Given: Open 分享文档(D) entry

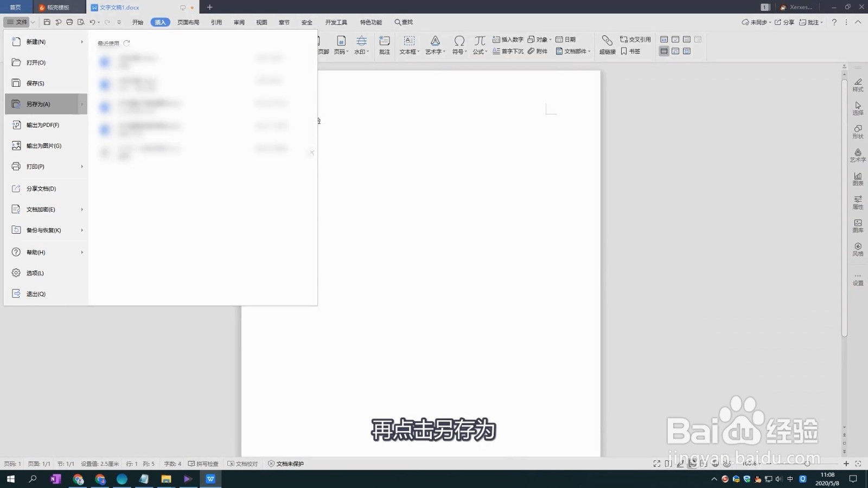Looking at the screenshot, I should point(46,189).
